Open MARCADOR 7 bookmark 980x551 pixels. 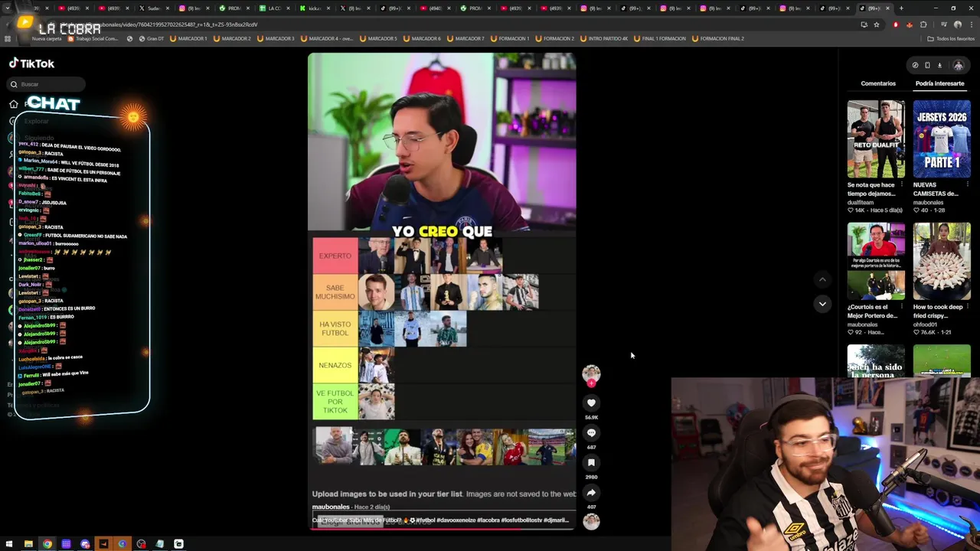click(x=466, y=38)
